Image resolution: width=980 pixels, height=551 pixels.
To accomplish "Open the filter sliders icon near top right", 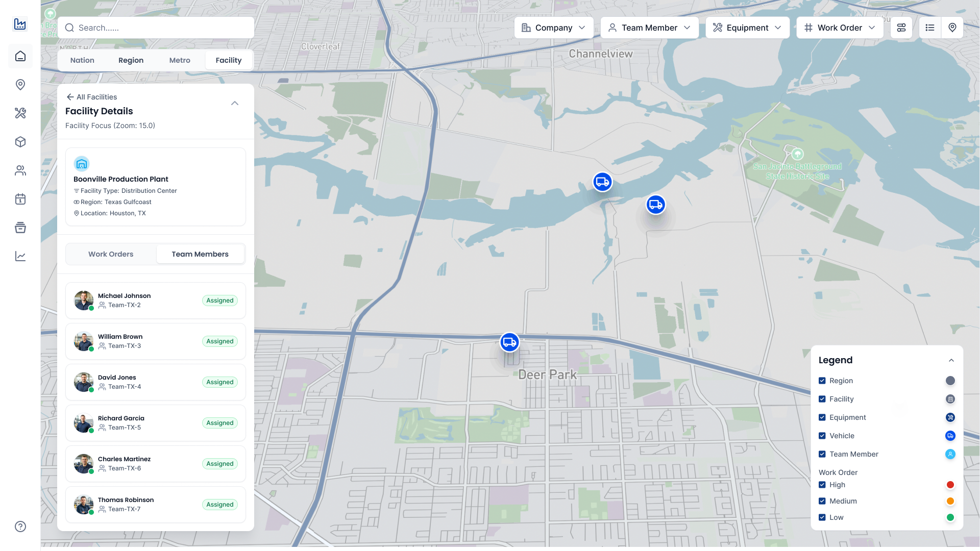I will (901, 28).
